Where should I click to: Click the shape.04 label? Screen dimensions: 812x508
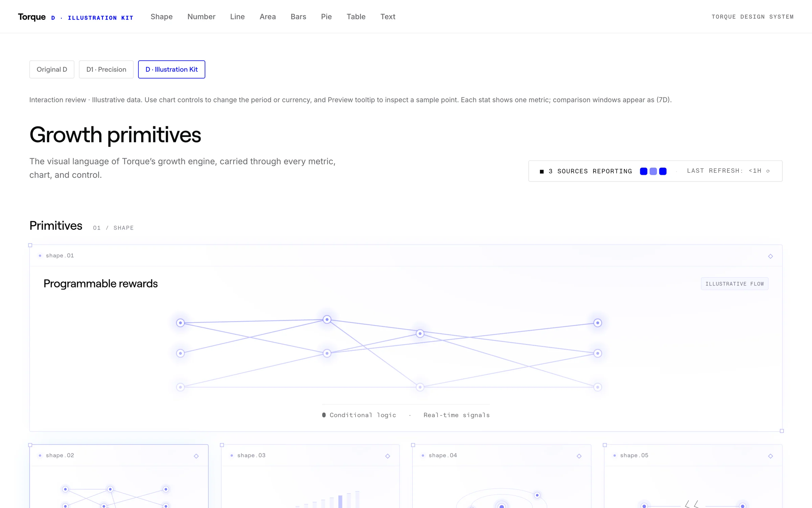(x=443, y=456)
